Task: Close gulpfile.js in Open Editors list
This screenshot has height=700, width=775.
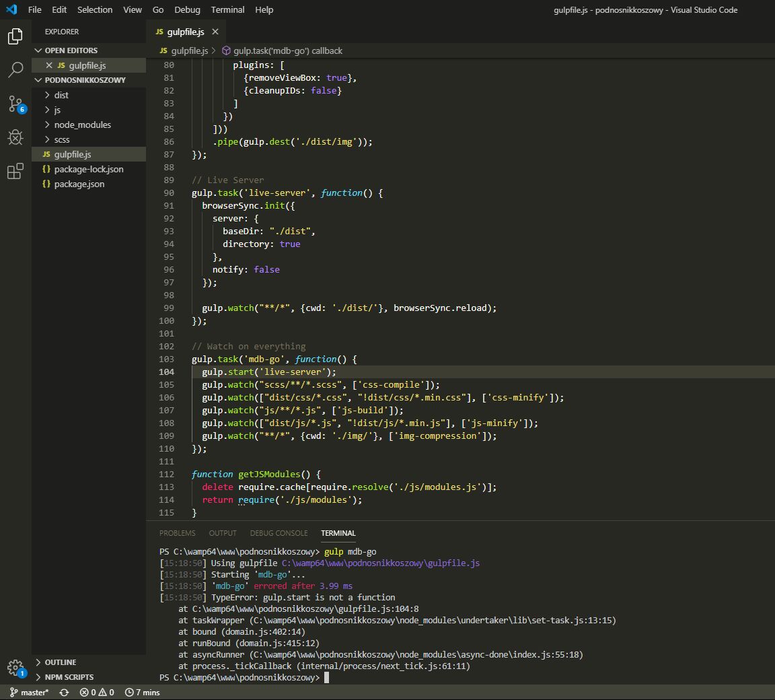Action: tap(49, 65)
